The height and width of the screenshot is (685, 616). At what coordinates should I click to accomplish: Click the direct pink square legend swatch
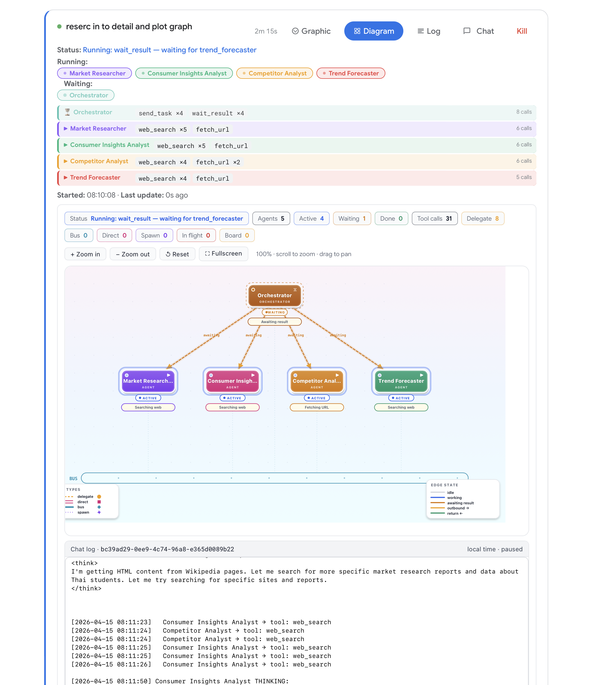(x=99, y=502)
